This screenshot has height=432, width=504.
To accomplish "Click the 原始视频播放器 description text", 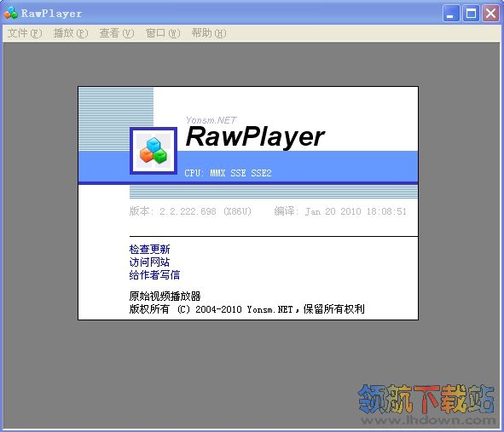I will coord(165,296).
